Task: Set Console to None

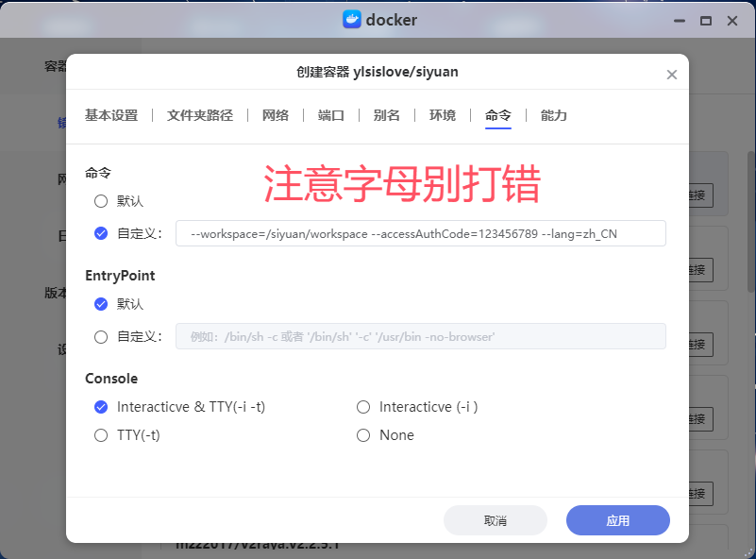Action: click(x=363, y=435)
